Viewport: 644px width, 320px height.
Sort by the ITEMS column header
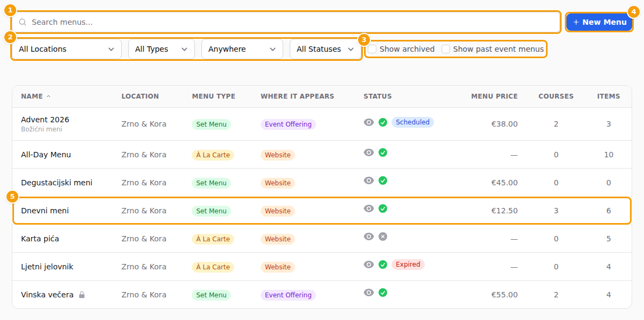pos(608,96)
